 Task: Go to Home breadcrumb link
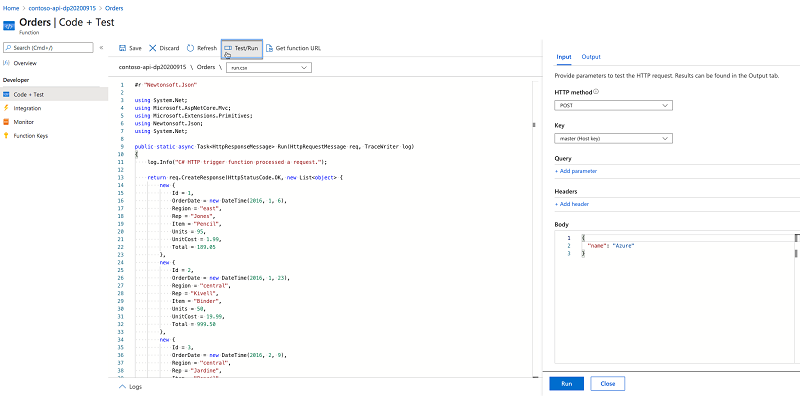pyautogui.click(x=11, y=8)
